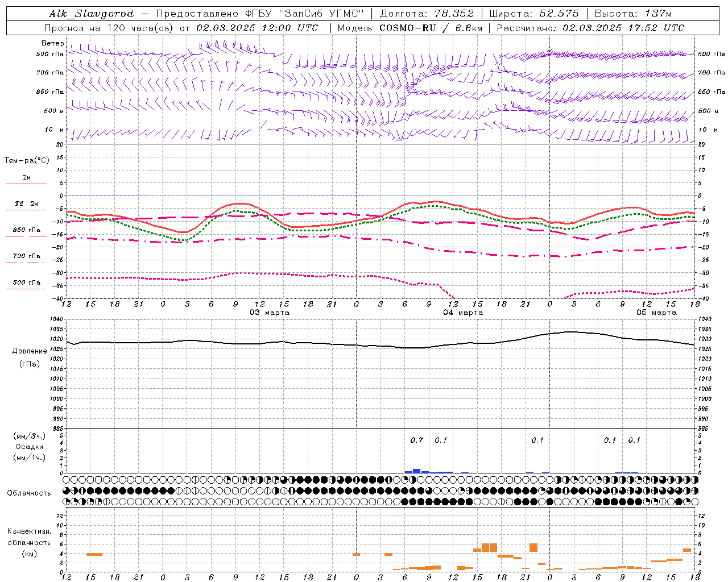The image size is (728, 582).
Task: Click the 'Осадки' precipitation panel label
Action: pos(30,447)
